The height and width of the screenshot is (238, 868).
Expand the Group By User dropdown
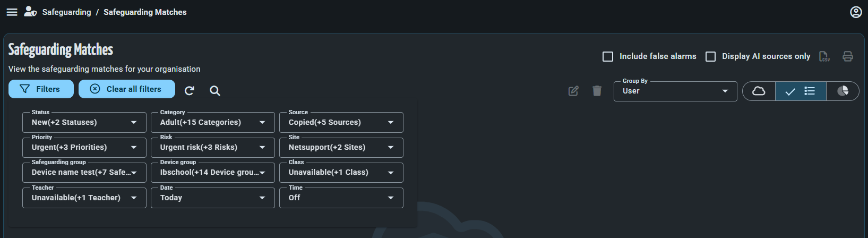click(675, 91)
